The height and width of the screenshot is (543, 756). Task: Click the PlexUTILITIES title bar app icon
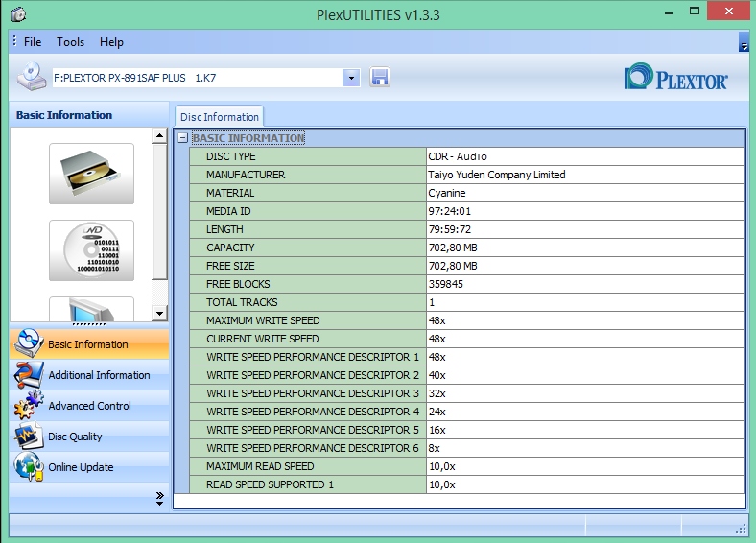click(x=16, y=14)
